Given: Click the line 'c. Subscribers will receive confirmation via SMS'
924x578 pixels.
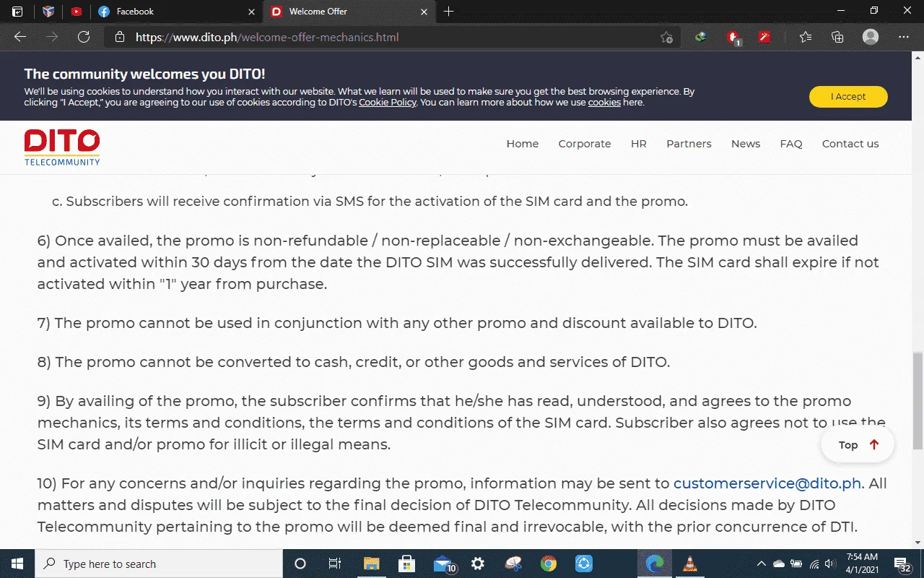Looking at the screenshot, I should tap(370, 202).
